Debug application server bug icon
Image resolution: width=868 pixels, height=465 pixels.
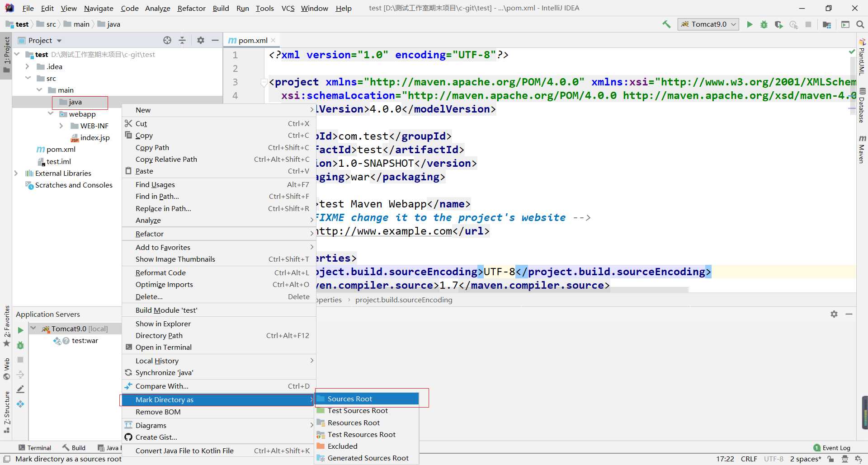[x=20, y=345]
